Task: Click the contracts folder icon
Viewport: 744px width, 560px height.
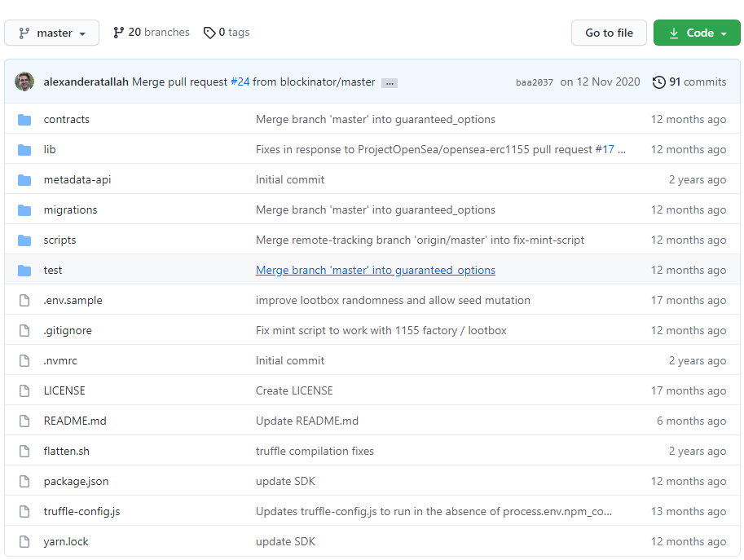Action: 24,120
